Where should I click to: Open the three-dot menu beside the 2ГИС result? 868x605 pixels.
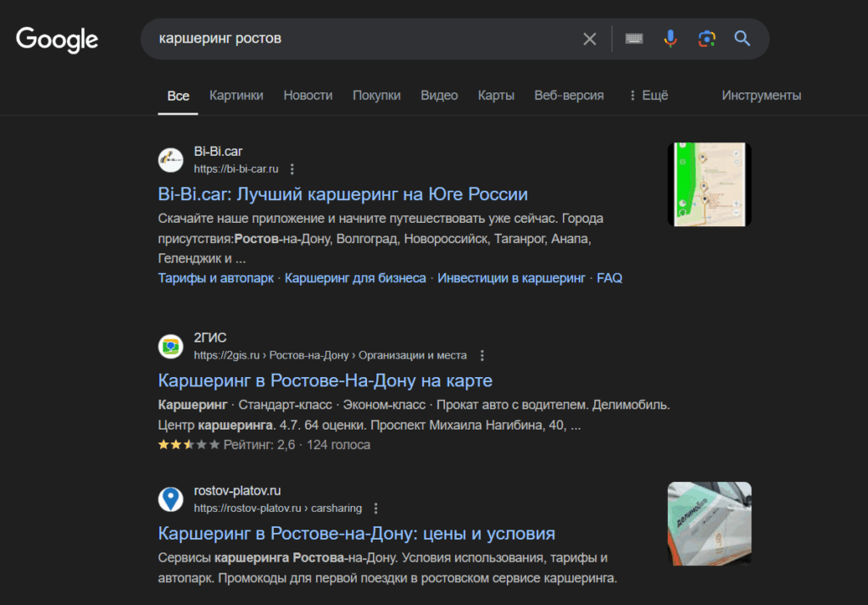pyautogui.click(x=482, y=355)
